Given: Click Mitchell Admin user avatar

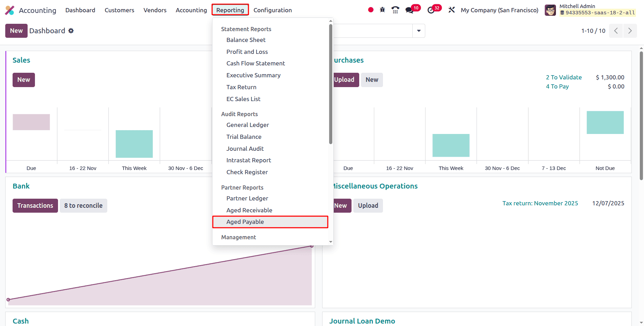Looking at the screenshot, I should (550, 10).
